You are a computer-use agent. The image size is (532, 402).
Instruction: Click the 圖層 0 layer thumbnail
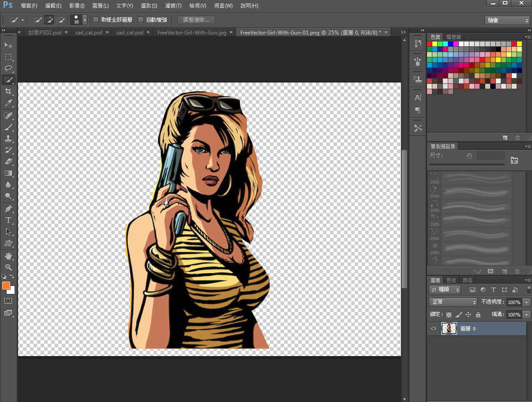pyautogui.click(x=449, y=328)
